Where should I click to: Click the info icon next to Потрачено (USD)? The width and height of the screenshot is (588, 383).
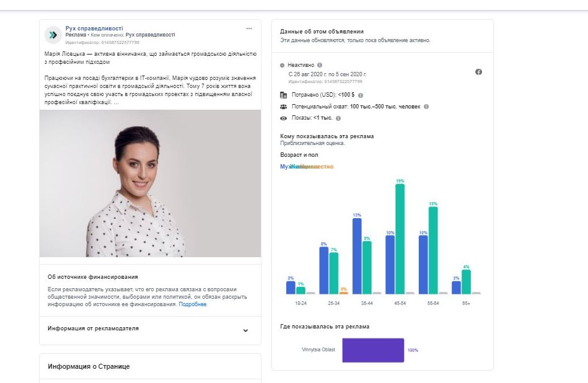point(361,95)
